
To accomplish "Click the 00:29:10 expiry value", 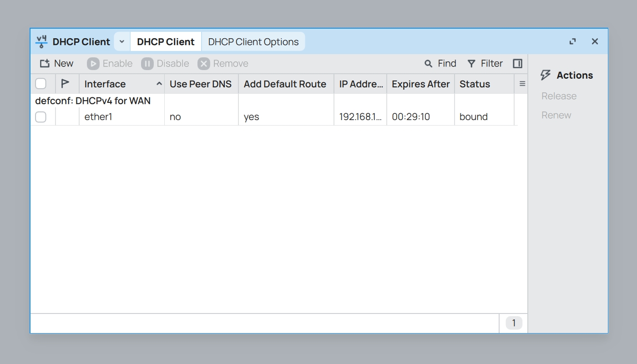I will point(411,117).
